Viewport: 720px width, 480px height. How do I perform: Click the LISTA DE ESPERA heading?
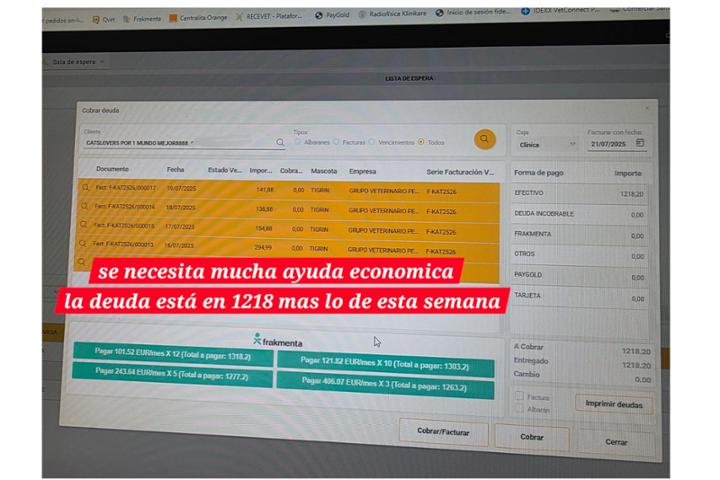[409, 78]
